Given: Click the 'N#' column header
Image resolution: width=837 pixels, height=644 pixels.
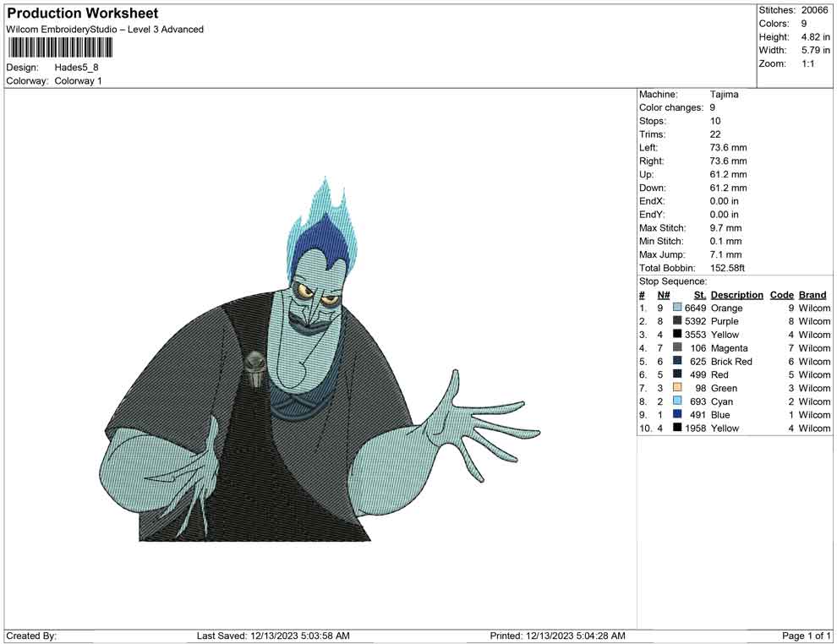Looking at the screenshot, I should coord(664,295).
